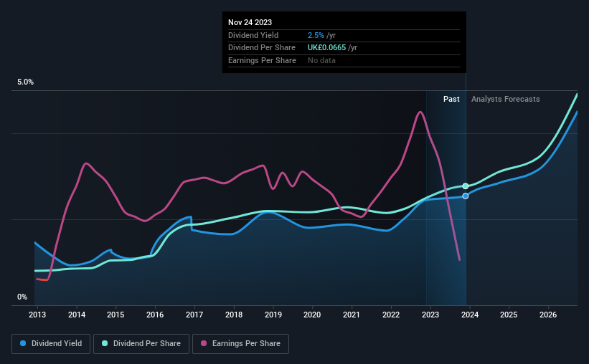The image size is (589, 364).
Task: Toggle the Earnings Per Share legend button
Action: point(240,344)
